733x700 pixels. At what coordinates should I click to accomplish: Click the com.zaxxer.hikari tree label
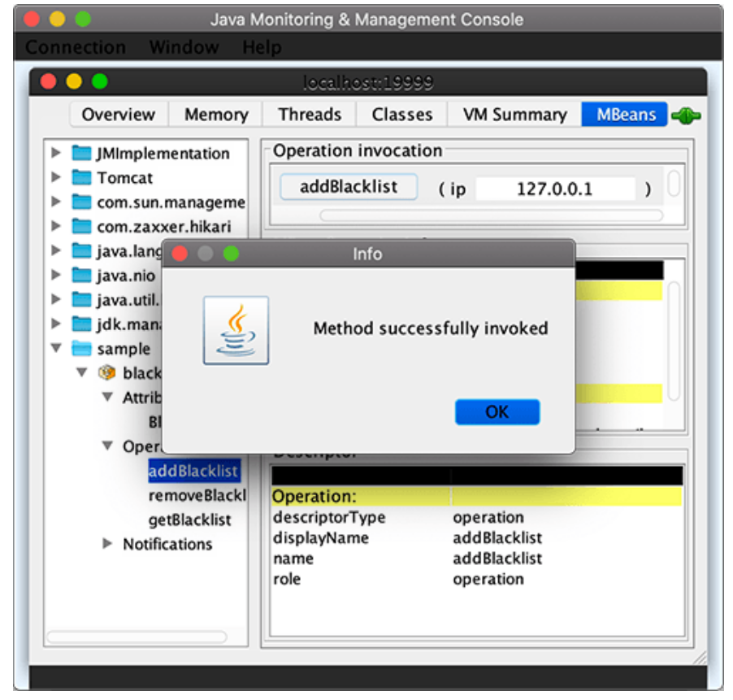(164, 228)
